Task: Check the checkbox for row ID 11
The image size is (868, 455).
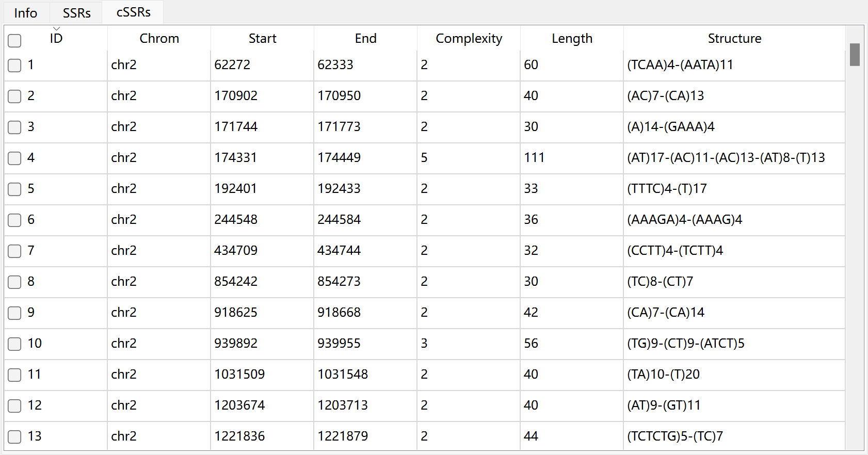Action: 14,375
